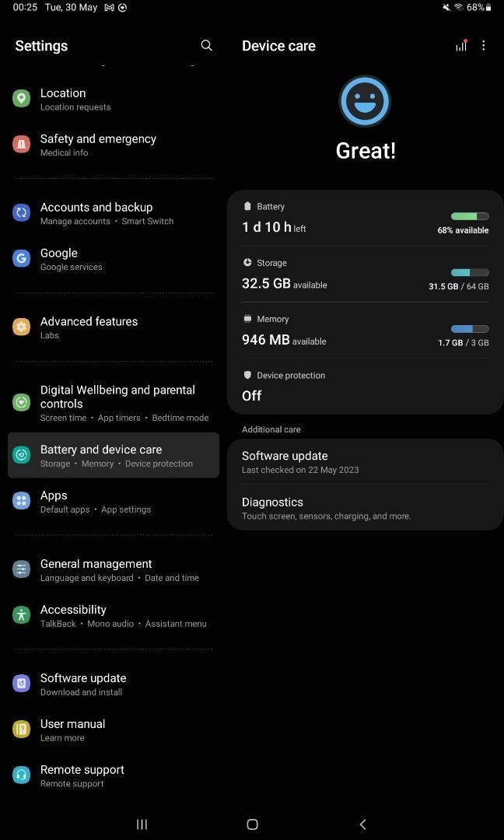Screen dimensions: 504x840
Task: Open the care report bar-chart icon
Action: [x=461, y=46]
